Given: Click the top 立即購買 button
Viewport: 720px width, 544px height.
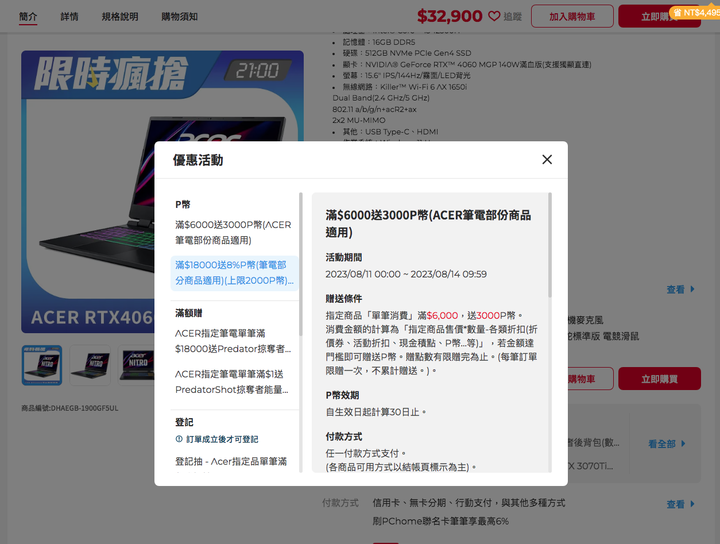Looking at the screenshot, I should 659,17.
